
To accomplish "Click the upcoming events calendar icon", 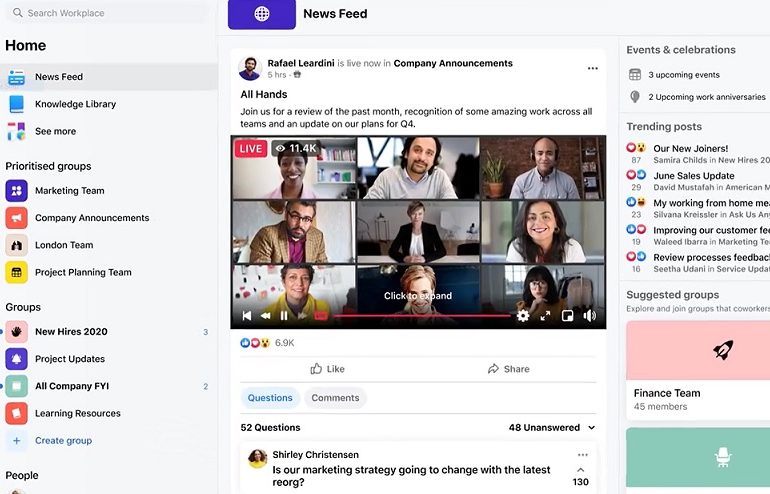I will 635,75.
